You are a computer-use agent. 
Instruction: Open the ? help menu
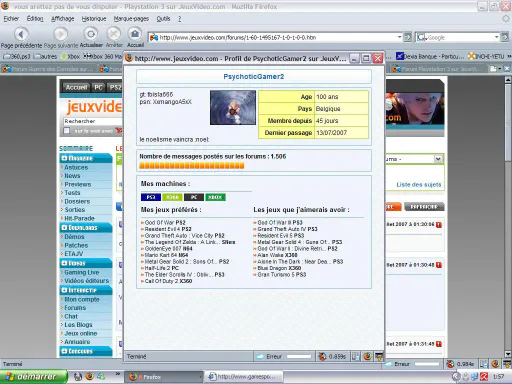click(179, 19)
